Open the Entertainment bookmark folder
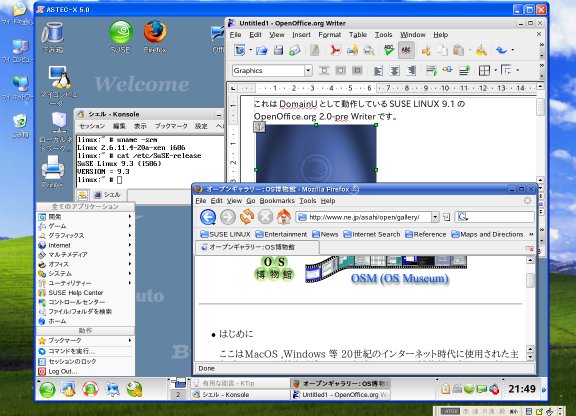The image size is (576, 416). coord(281,234)
